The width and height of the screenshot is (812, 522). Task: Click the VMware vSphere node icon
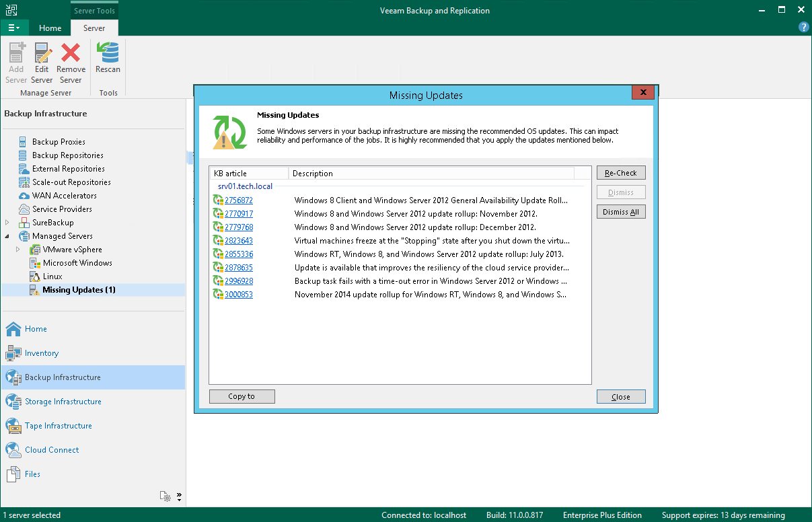pos(35,250)
